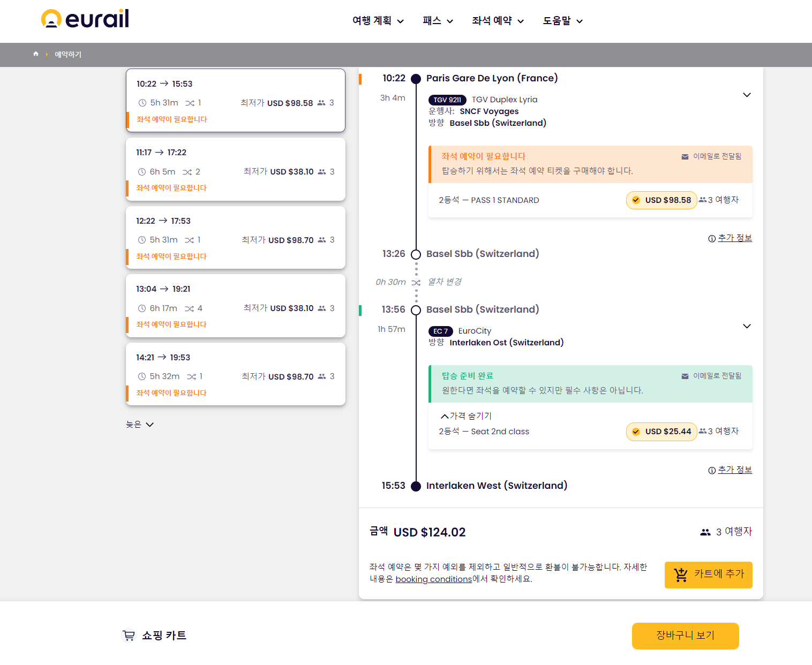
Task: Select the 12:22 → 17:53 trip card
Action: point(236,237)
